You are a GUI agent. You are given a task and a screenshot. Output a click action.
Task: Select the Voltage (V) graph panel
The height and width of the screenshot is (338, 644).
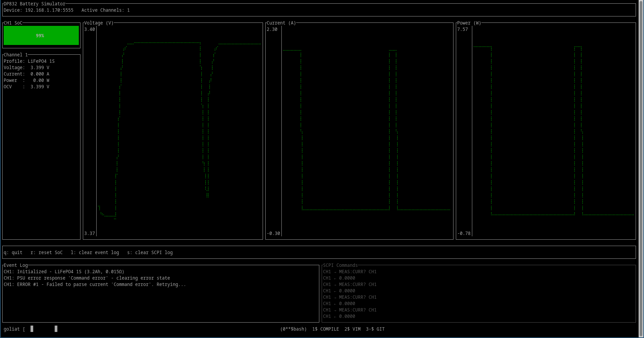click(x=173, y=131)
